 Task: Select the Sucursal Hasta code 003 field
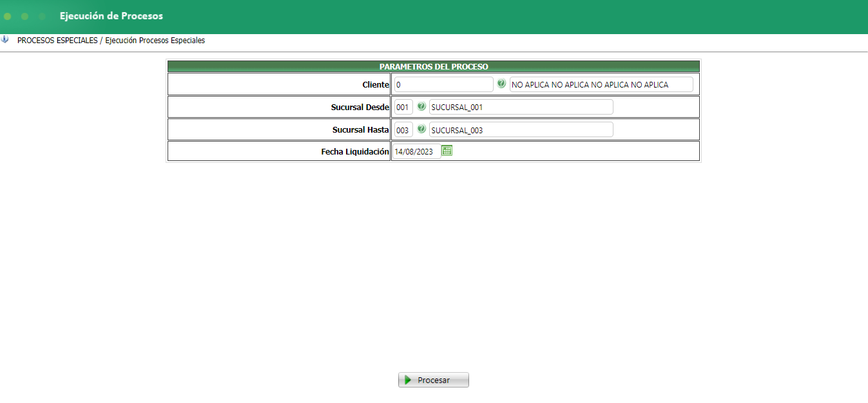click(403, 129)
